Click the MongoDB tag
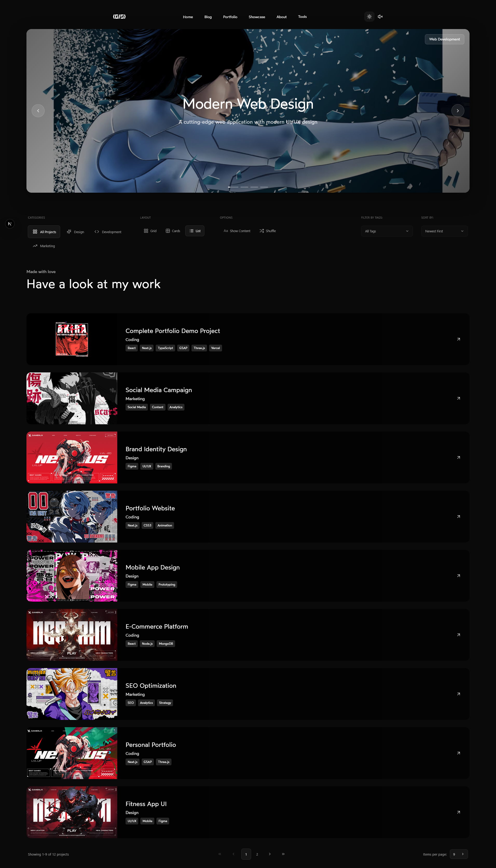 [166, 644]
